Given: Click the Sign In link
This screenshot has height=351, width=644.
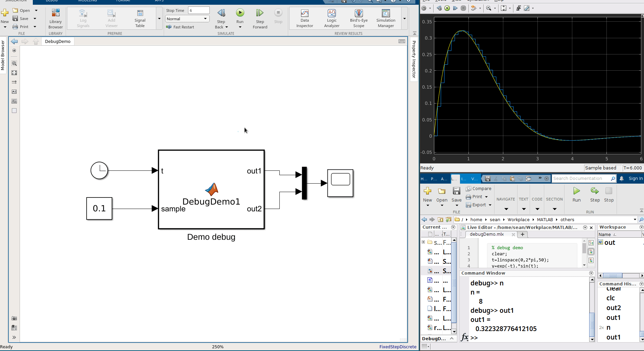Looking at the screenshot, I should click(635, 178).
